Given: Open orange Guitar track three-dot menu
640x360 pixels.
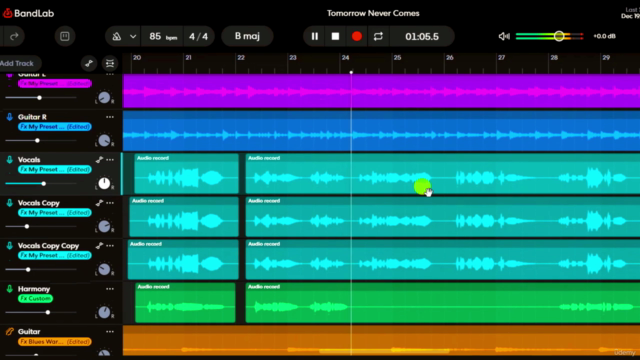Looking at the screenshot, I should 110,332.
